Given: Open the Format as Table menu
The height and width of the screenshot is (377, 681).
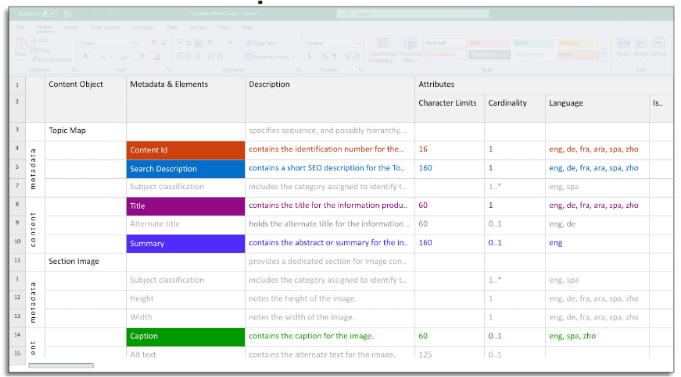Looking at the screenshot, I should coord(410,50).
